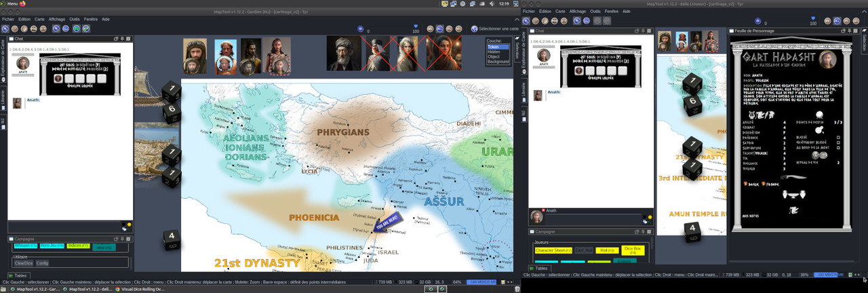Select bearded hooded man token thumbnail
The height and width of the screenshot is (293, 868).
point(195,56)
